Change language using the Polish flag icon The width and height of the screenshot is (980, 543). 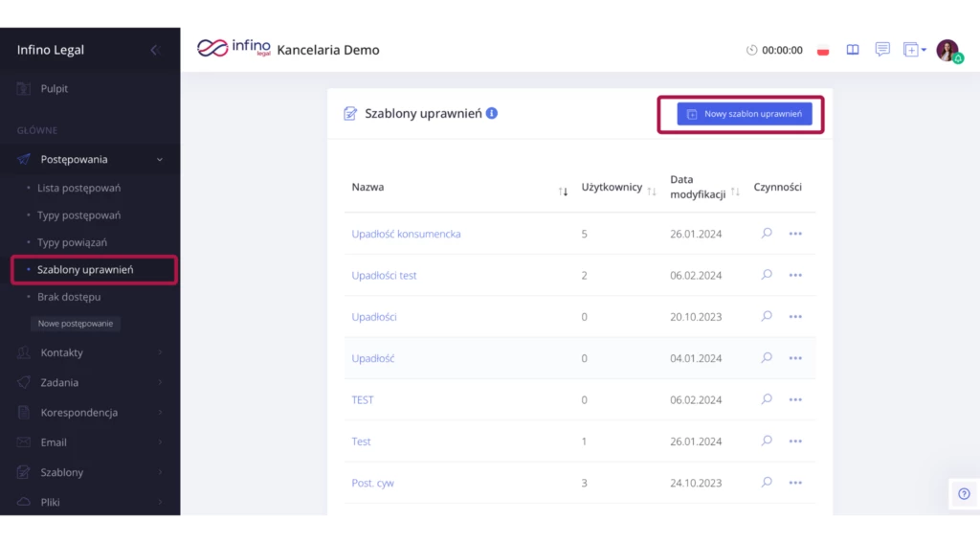[x=822, y=51]
